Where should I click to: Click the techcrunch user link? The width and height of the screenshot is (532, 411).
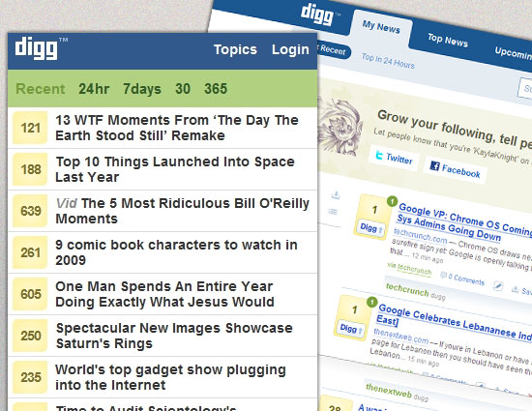pos(407,290)
